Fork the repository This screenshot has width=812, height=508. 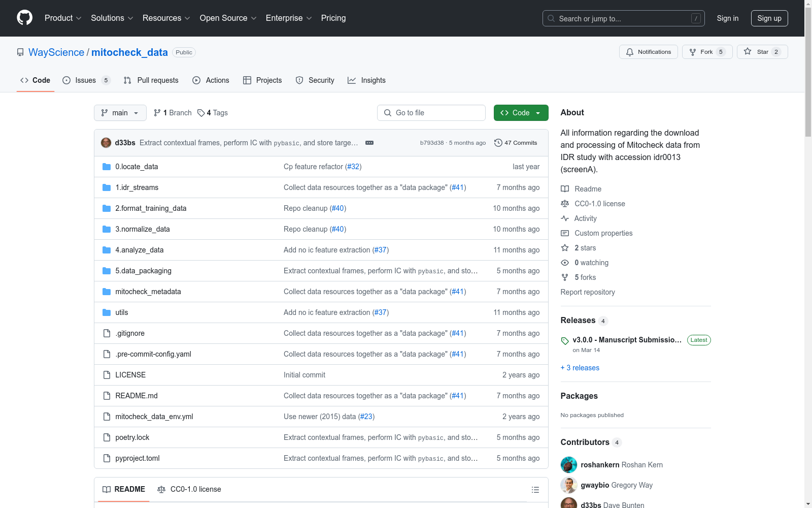707,52
